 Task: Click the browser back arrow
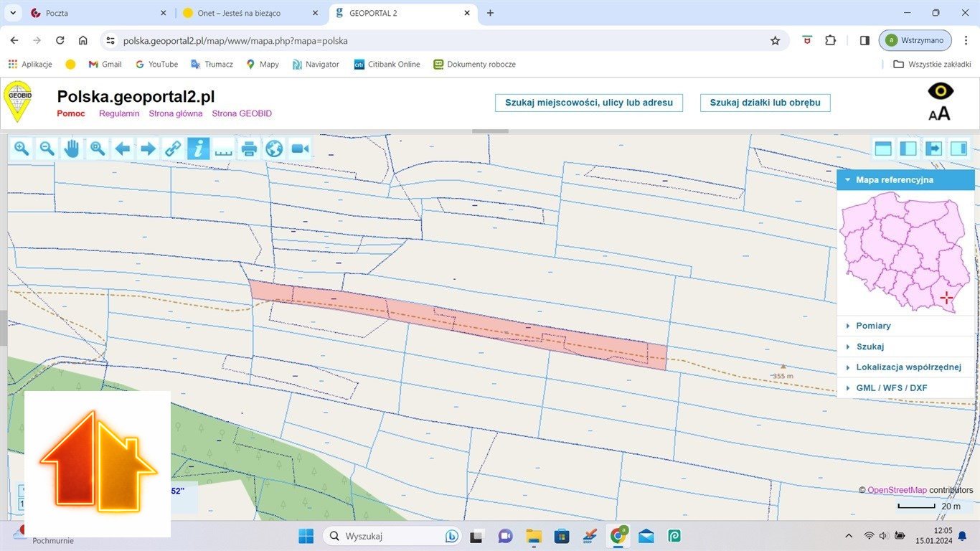point(14,41)
